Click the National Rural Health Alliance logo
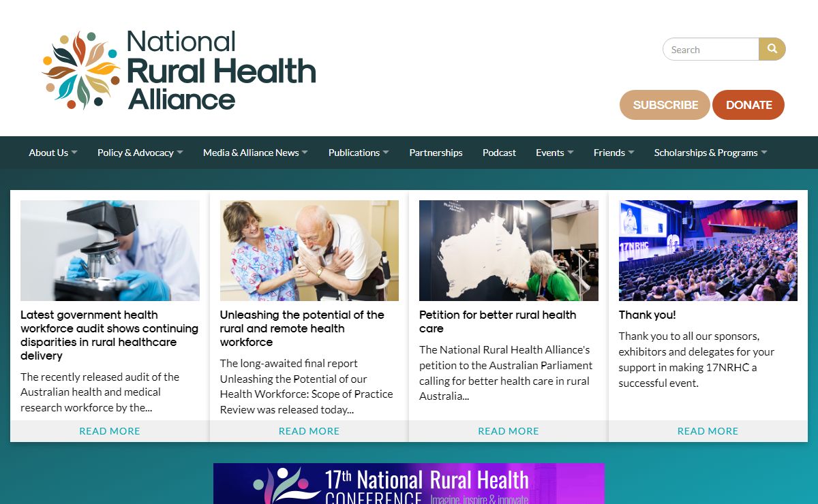The height and width of the screenshot is (504, 818). coord(179,70)
